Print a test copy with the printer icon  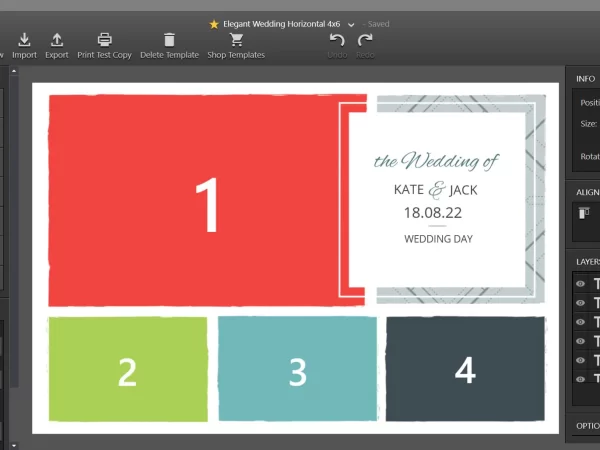coord(104,40)
